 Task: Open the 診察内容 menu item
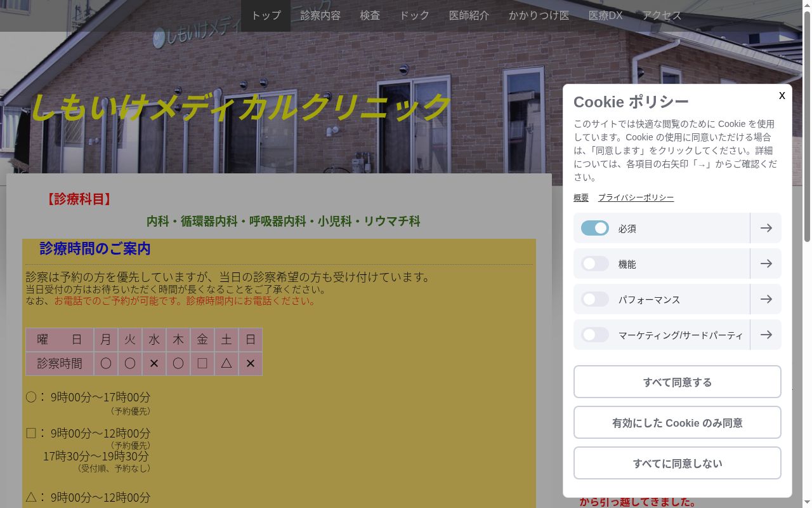[320, 15]
